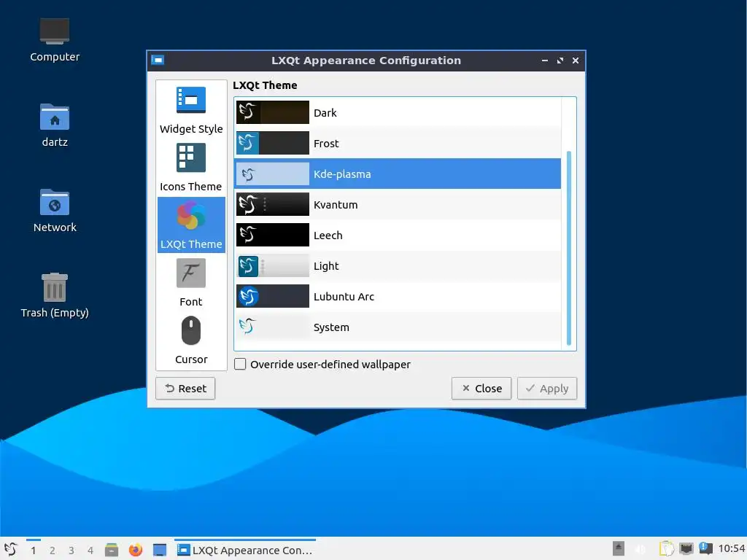The width and height of the screenshot is (747, 560).
Task: Click the 'Lubuntu Arc' theme name
Action: click(344, 297)
